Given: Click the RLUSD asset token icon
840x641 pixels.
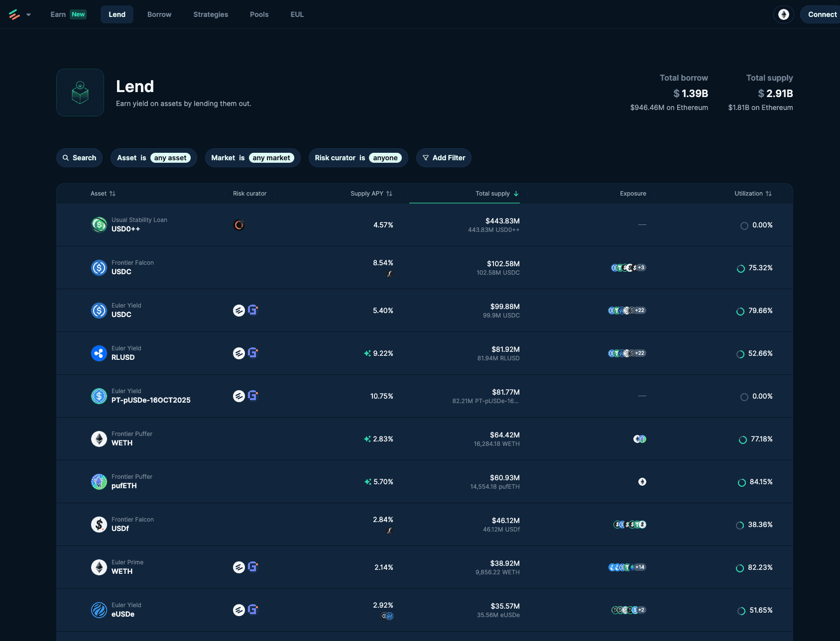Looking at the screenshot, I should [x=99, y=353].
